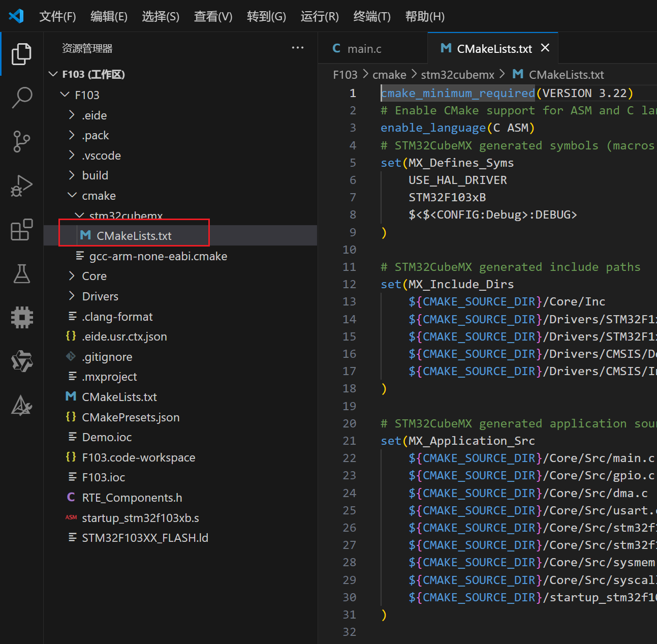Screen dimensions: 657x644
Task: Click STM32F103xB on line 7
Action: (x=447, y=197)
